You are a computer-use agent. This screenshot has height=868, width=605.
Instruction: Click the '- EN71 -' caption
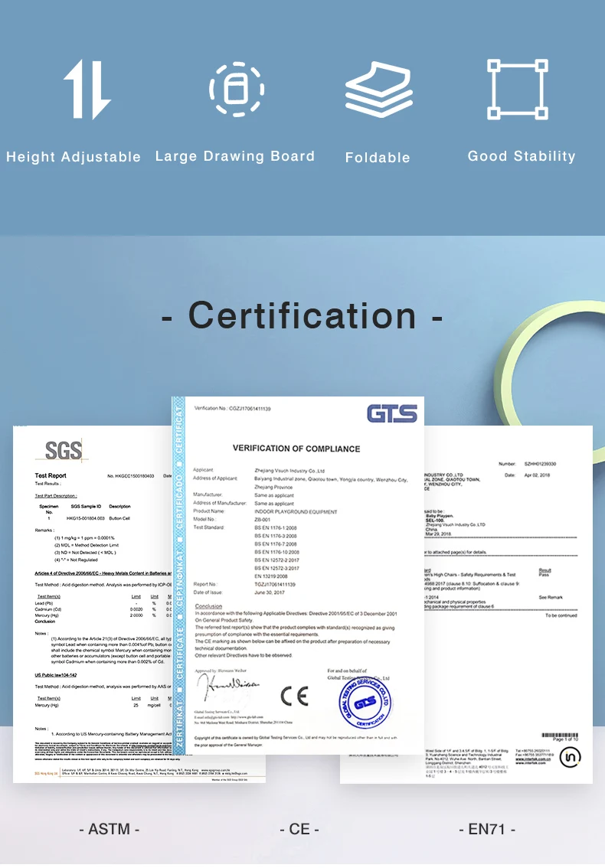point(487,829)
